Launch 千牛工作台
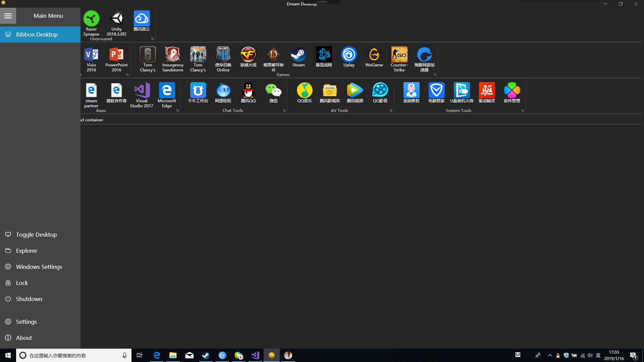This screenshot has height=362, width=644. pos(198,93)
